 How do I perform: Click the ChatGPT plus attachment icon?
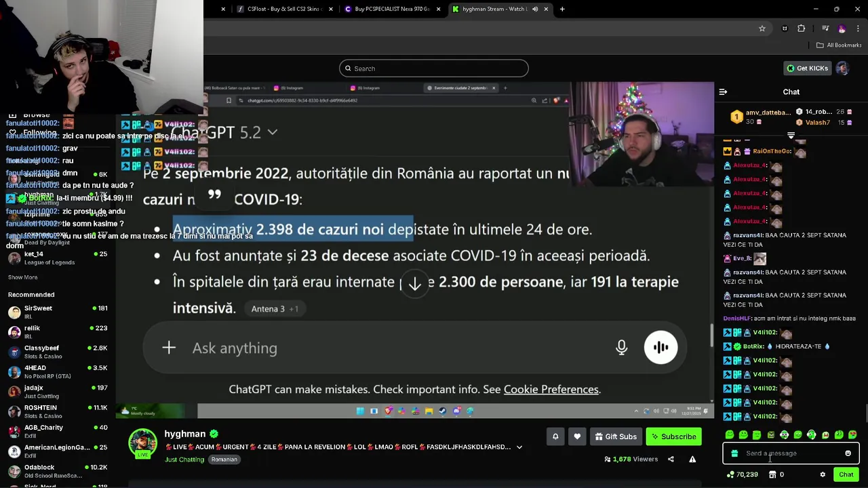(169, 348)
